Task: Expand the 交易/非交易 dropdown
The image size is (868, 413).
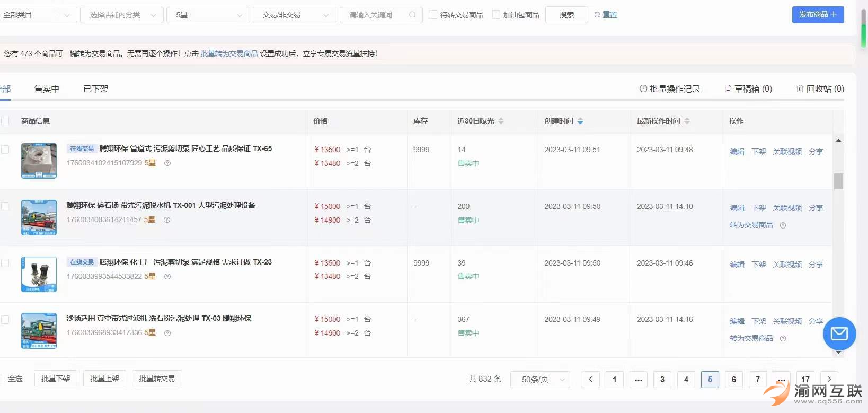Action: (x=294, y=15)
